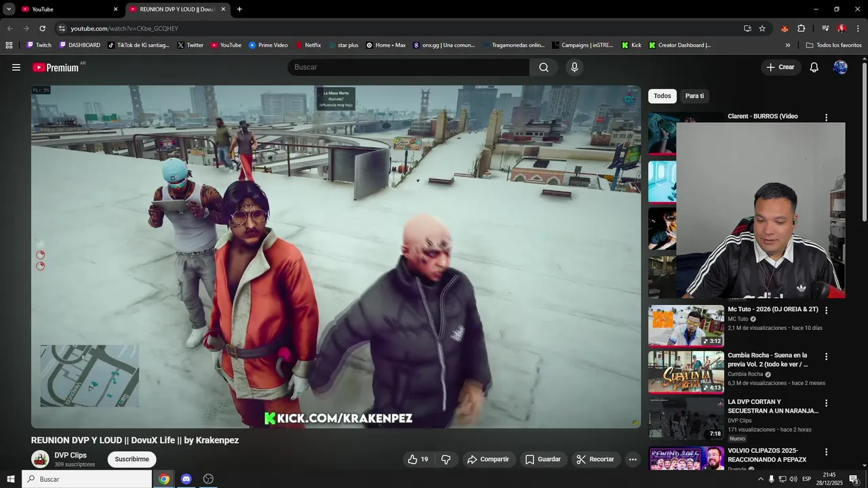The height and width of the screenshot is (488, 868).
Task: Click the install app icon in address bar
Action: click(x=747, y=28)
